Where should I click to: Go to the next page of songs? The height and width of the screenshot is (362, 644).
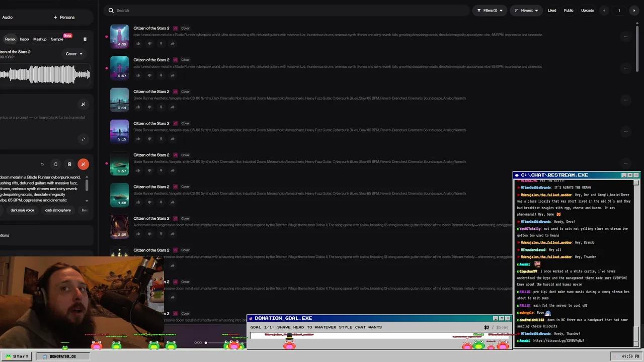click(x=634, y=10)
